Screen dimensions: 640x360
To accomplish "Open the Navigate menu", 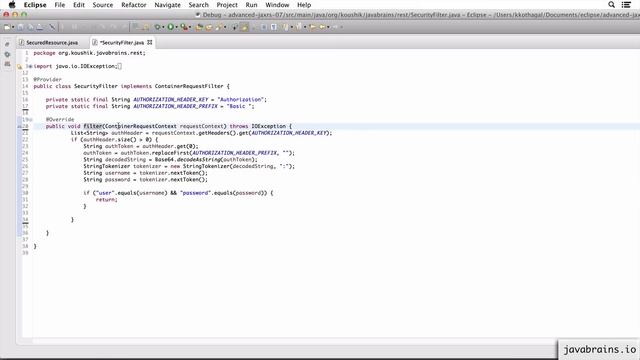I will click(x=167, y=5).
